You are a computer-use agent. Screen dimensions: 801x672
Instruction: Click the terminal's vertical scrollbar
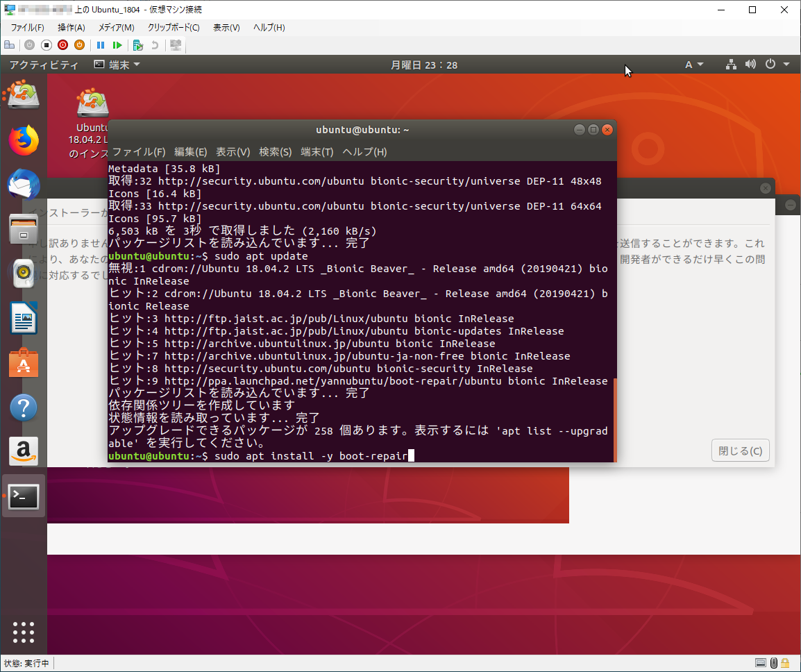point(615,419)
